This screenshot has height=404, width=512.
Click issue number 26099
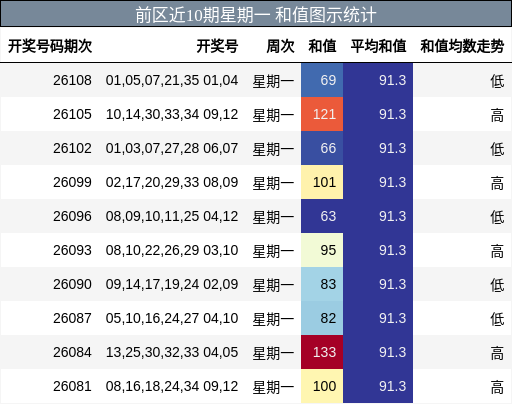(72, 182)
